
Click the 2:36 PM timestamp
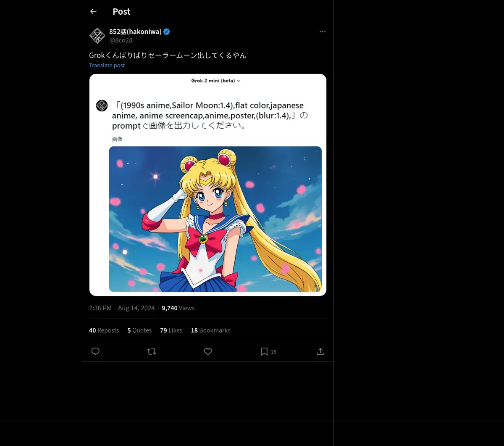100,308
